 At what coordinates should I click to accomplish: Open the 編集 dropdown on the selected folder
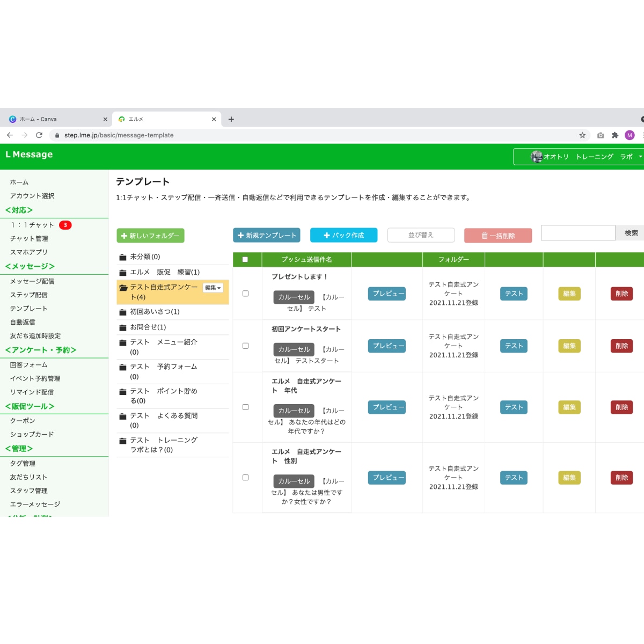pyautogui.click(x=213, y=288)
